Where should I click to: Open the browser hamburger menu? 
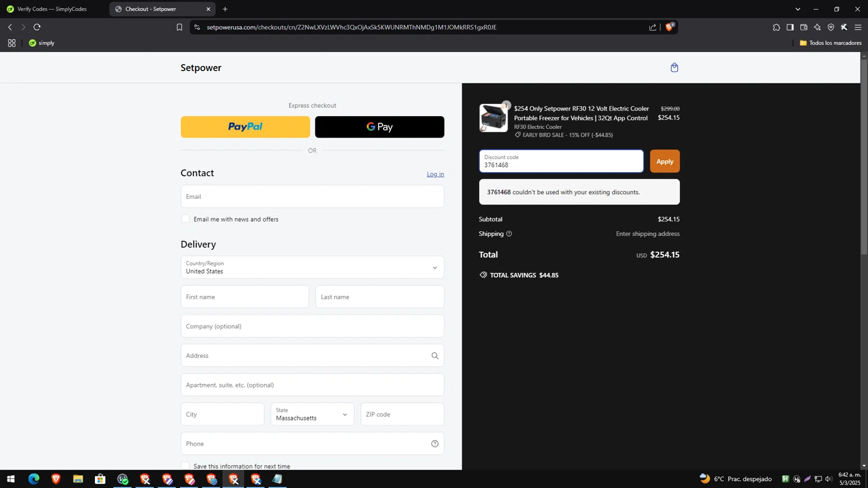(x=858, y=27)
